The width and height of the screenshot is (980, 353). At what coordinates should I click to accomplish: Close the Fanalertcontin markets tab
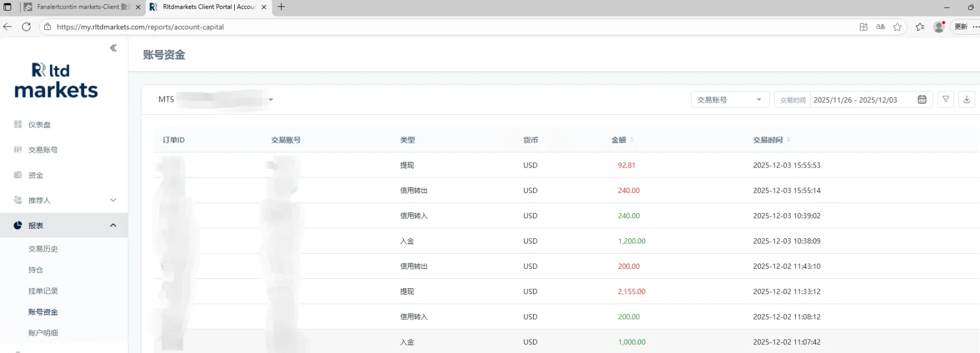click(x=138, y=7)
